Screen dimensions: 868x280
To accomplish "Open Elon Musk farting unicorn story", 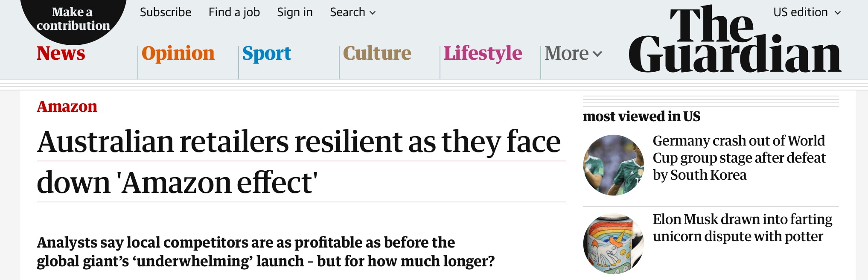I will click(x=743, y=228).
